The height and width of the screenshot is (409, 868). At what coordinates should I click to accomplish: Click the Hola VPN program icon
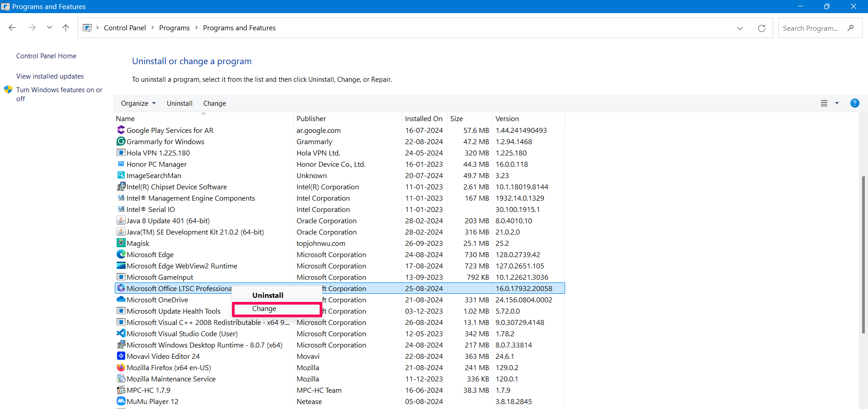click(x=121, y=153)
